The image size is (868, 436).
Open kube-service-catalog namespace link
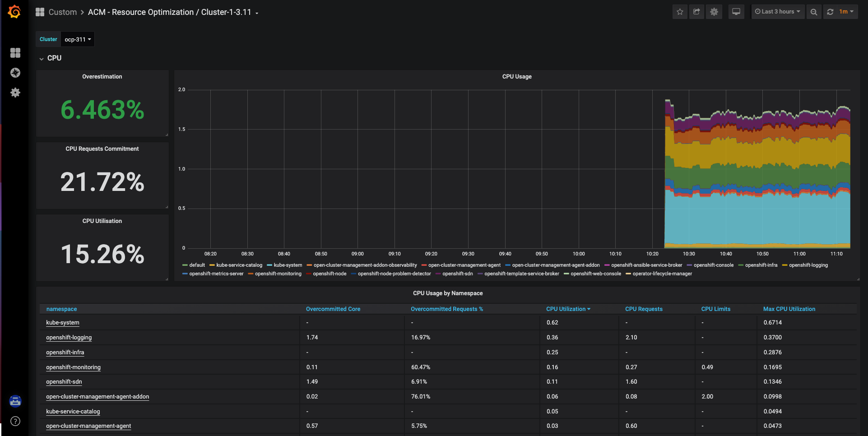tap(73, 412)
